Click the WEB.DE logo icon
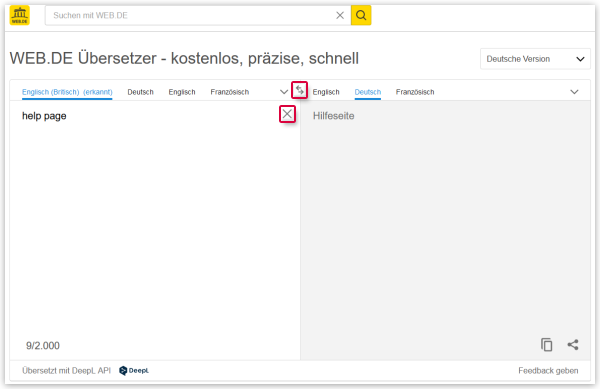600x389 pixels. [20, 15]
